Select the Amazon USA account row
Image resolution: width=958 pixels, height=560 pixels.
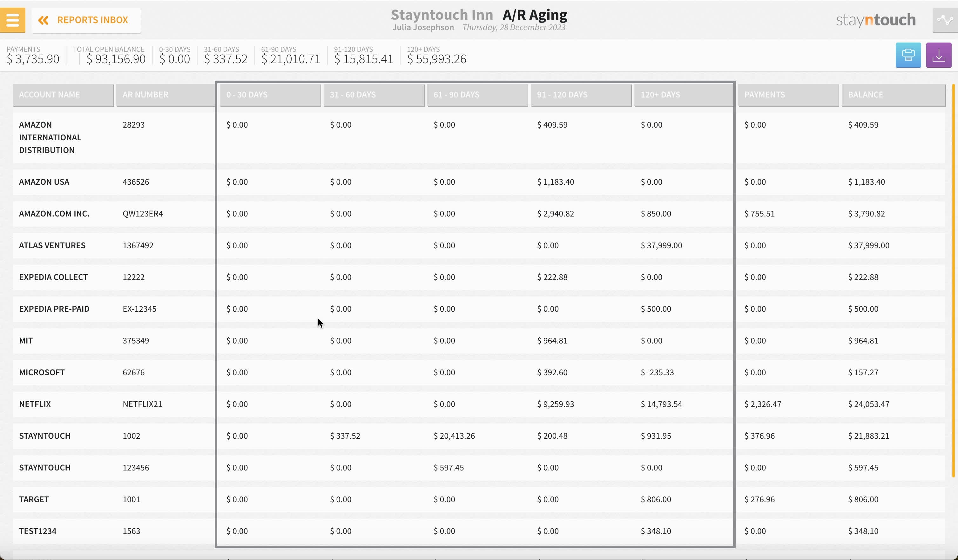coord(479,182)
